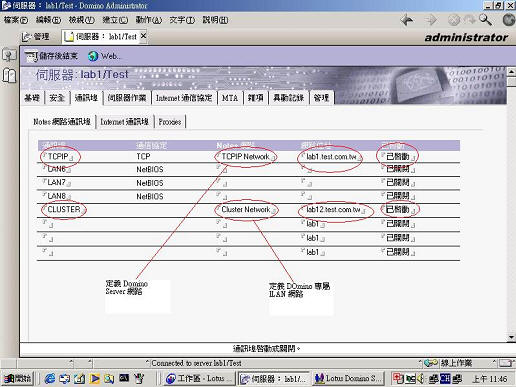Click the search magnifier icon

(x=485, y=20)
